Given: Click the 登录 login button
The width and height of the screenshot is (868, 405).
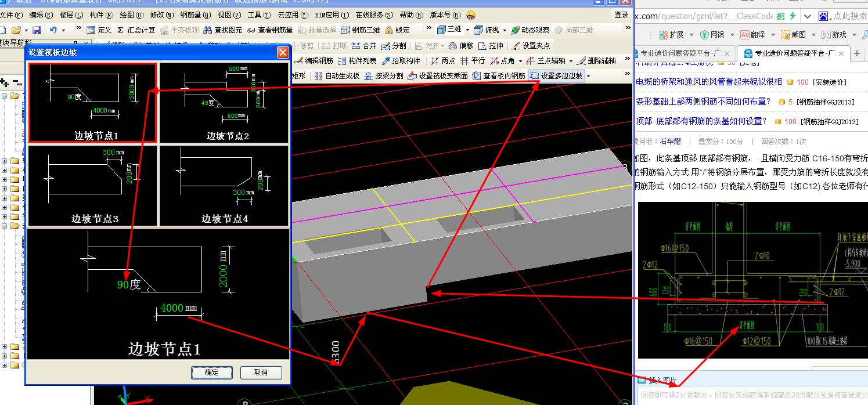Looking at the screenshot, I should (x=621, y=15).
